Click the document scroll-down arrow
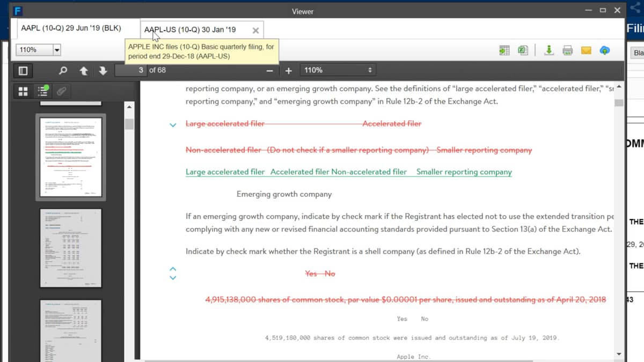 point(619,354)
